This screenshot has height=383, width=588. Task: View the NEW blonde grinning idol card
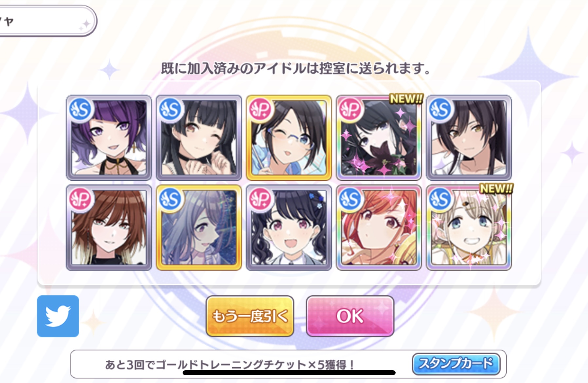[x=469, y=228]
